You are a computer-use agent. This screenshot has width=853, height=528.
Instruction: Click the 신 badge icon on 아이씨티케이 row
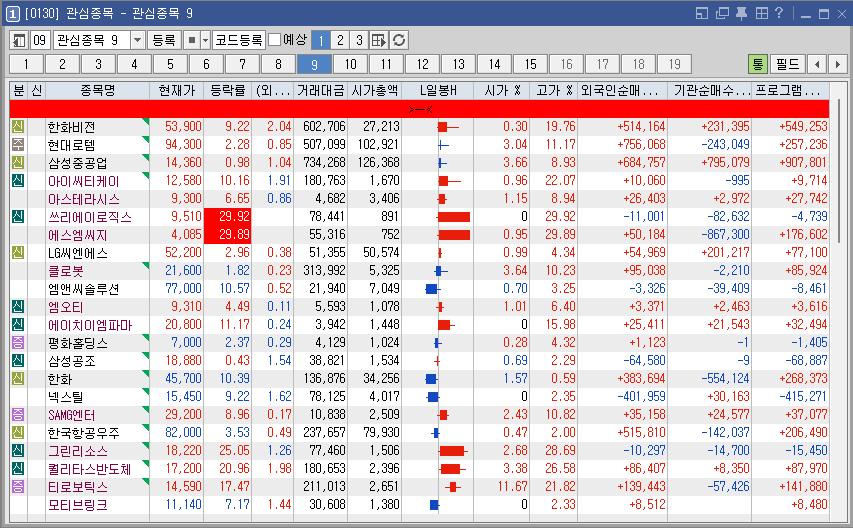[18, 181]
